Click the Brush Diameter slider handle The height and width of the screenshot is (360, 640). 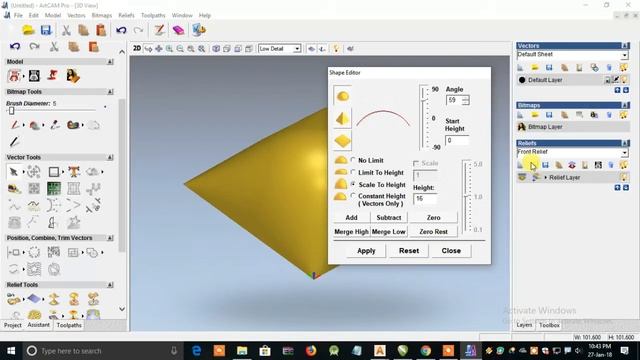(11, 111)
